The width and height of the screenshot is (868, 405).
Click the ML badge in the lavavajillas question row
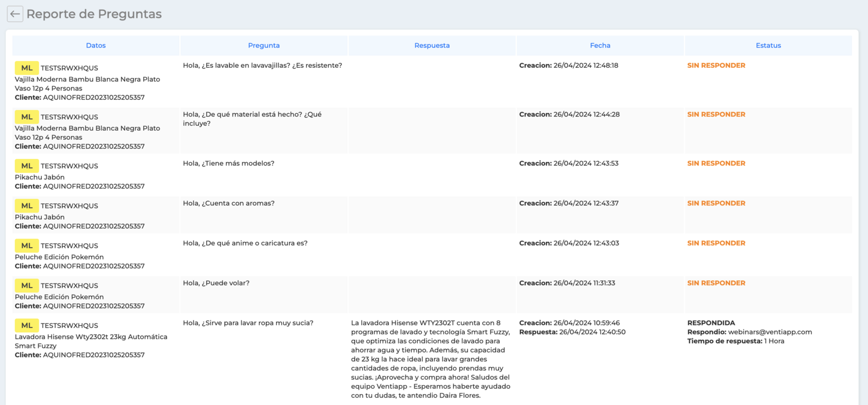[x=27, y=68]
